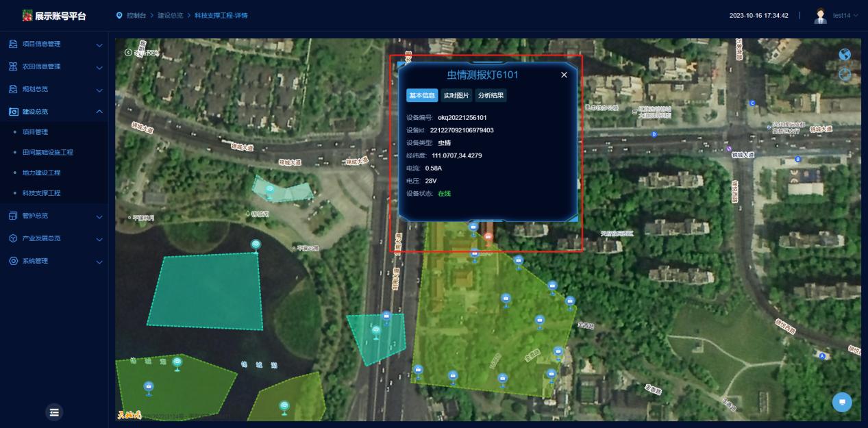Open the chat bubble icon at bottom right

[842, 402]
